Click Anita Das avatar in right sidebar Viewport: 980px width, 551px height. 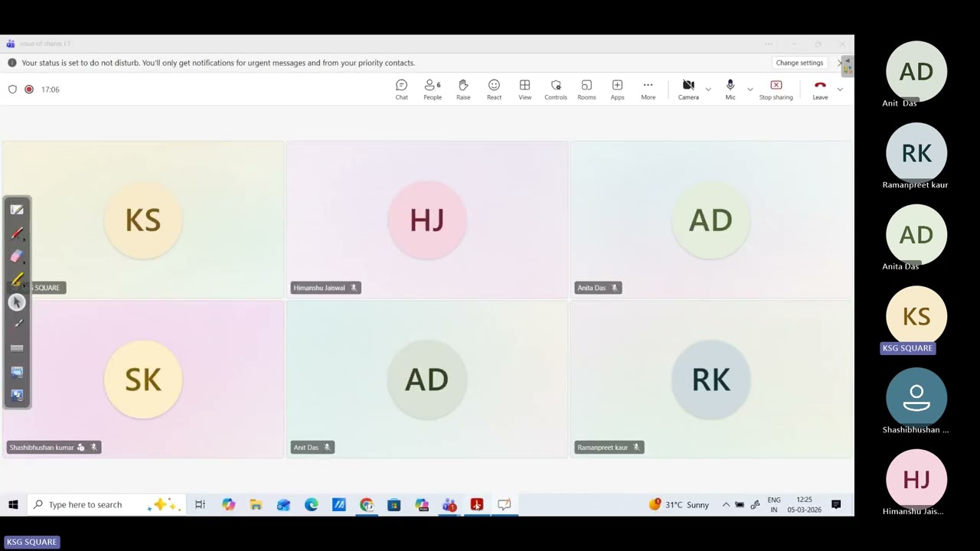(x=916, y=235)
